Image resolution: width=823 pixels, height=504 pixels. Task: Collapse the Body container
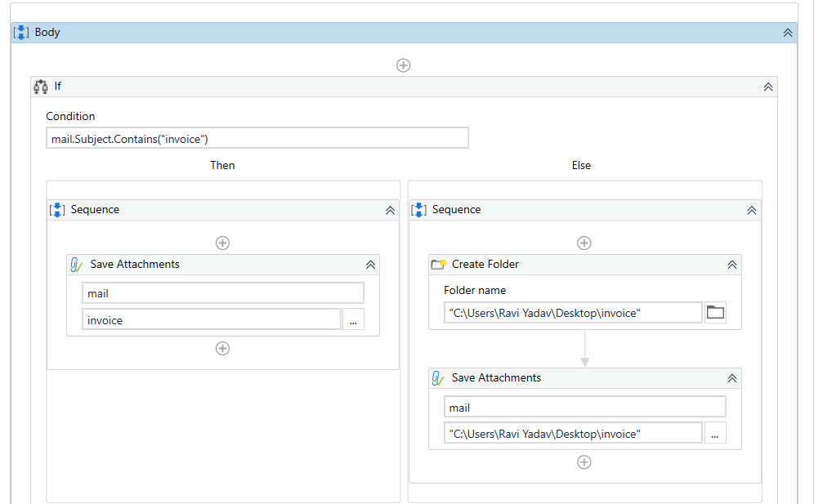[788, 33]
